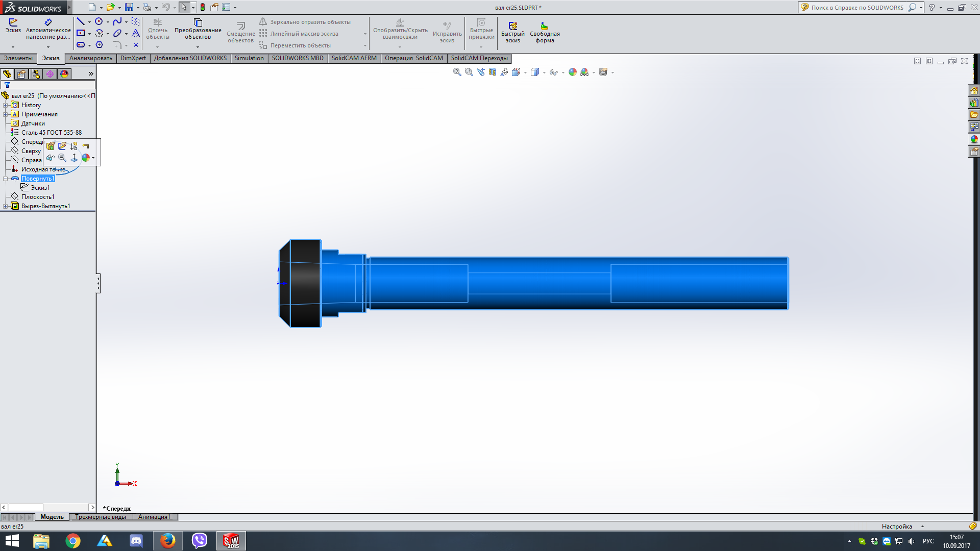Toggle hide/show glasses icon in context popup
Image resolution: width=980 pixels, height=551 pixels.
pyautogui.click(x=50, y=158)
